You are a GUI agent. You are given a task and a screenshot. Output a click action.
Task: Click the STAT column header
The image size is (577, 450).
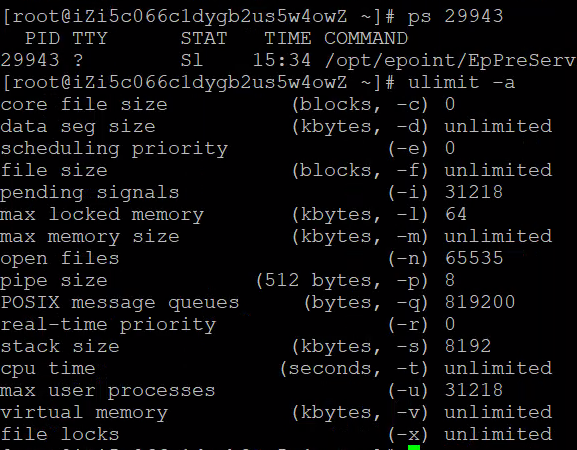coord(204,38)
